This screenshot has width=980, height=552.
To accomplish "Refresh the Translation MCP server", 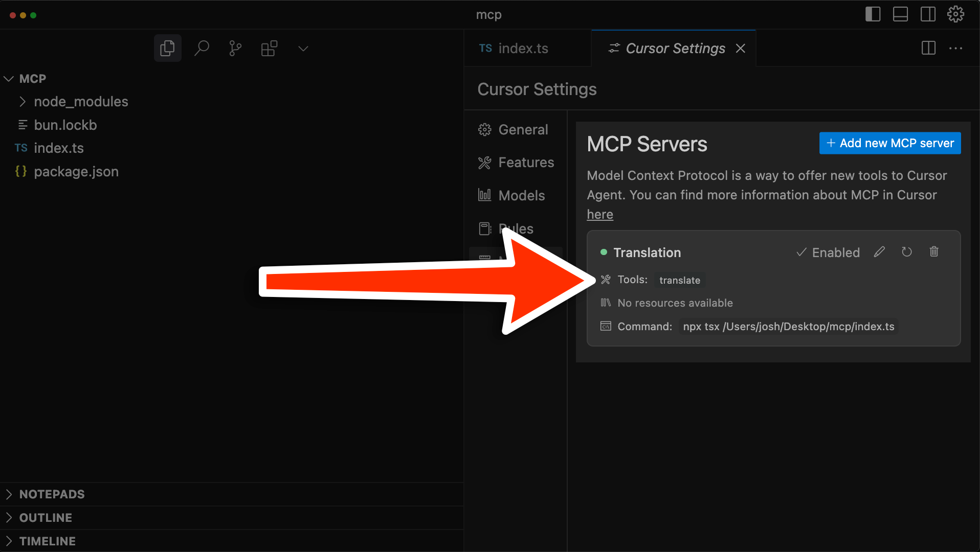I will click(907, 252).
